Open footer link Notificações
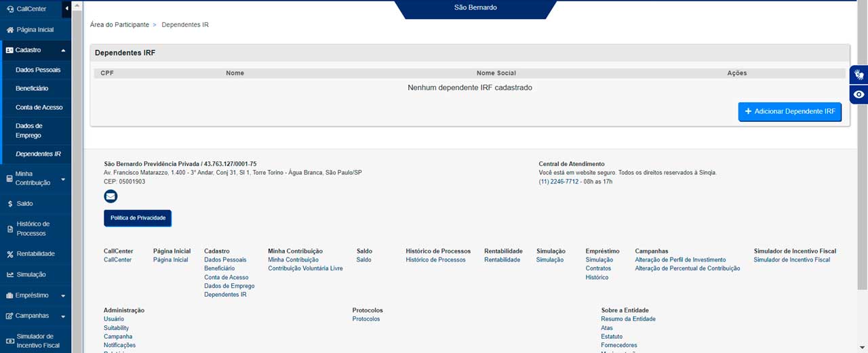Viewport: 868px width, 353px height. coord(119,346)
